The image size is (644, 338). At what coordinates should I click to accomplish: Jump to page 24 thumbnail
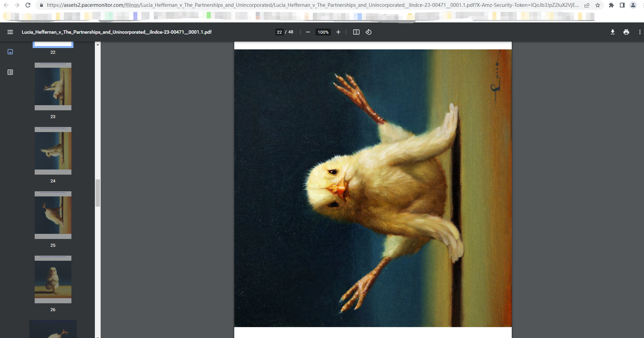pyautogui.click(x=53, y=151)
